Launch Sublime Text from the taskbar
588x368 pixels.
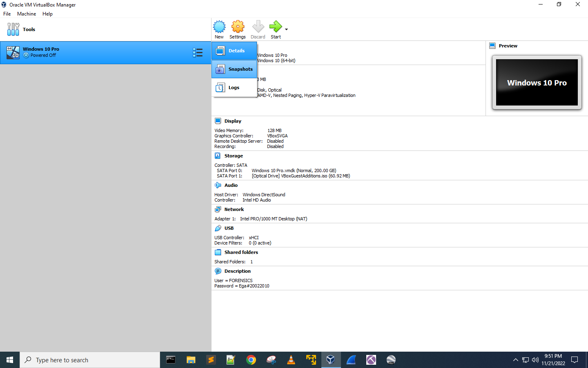pyautogui.click(x=211, y=360)
